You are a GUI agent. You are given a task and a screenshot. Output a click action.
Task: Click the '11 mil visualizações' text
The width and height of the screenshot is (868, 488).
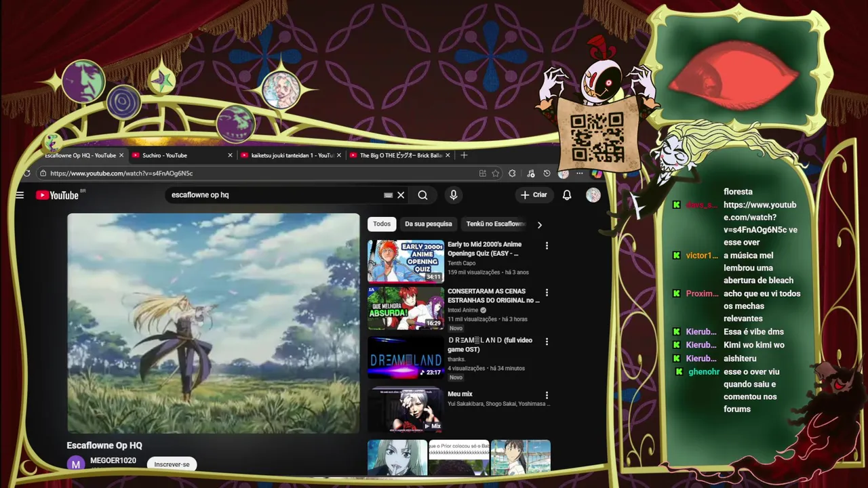pos(472,319)
